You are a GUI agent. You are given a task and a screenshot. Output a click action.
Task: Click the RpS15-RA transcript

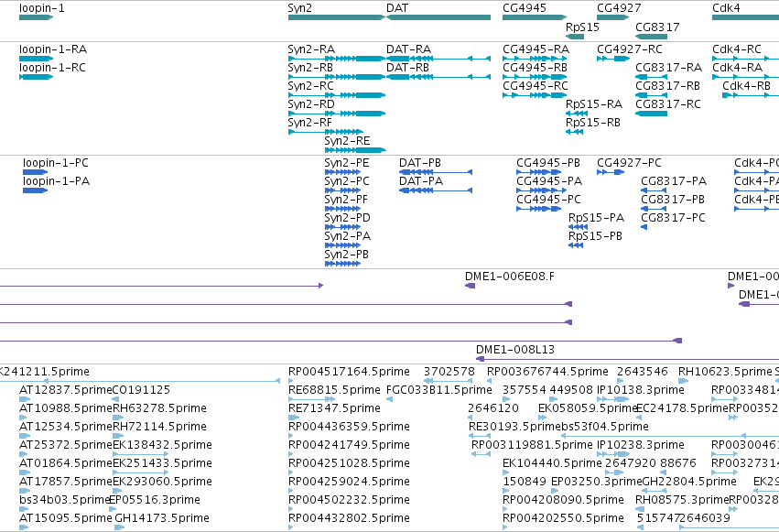577,114
